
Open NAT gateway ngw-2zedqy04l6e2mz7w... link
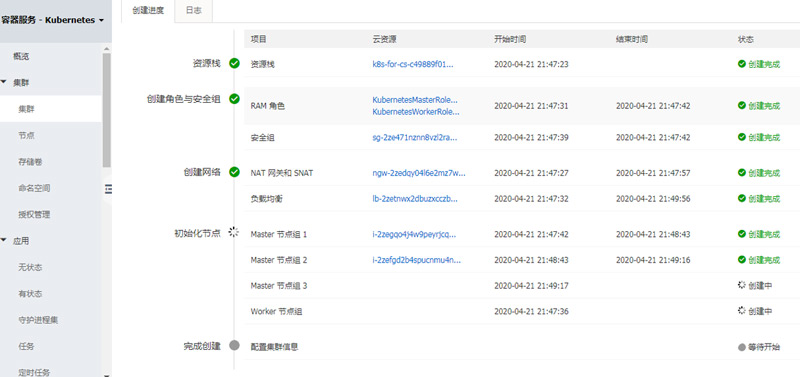pyautogui.click(x=419, y=173)
